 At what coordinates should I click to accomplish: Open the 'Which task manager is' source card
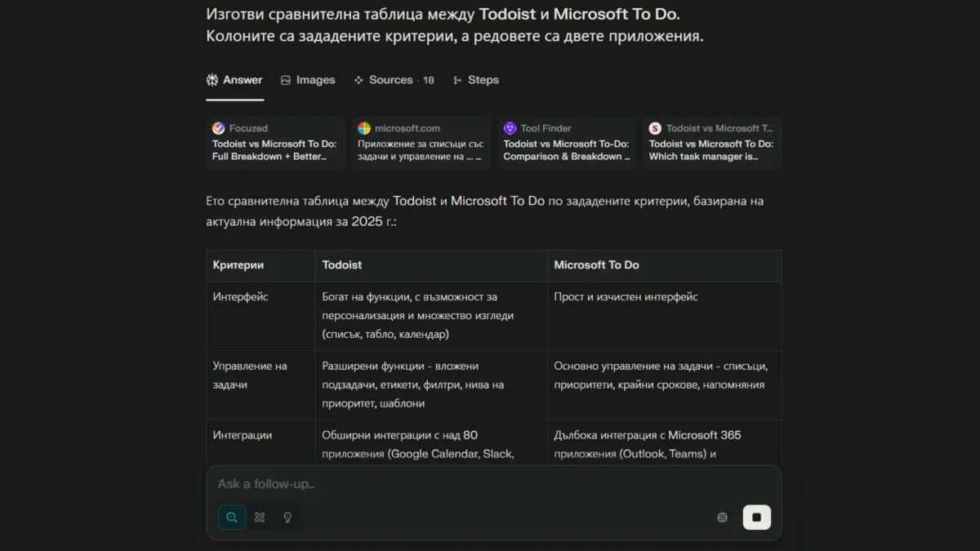pyautogui.click(x=711, y=143)
